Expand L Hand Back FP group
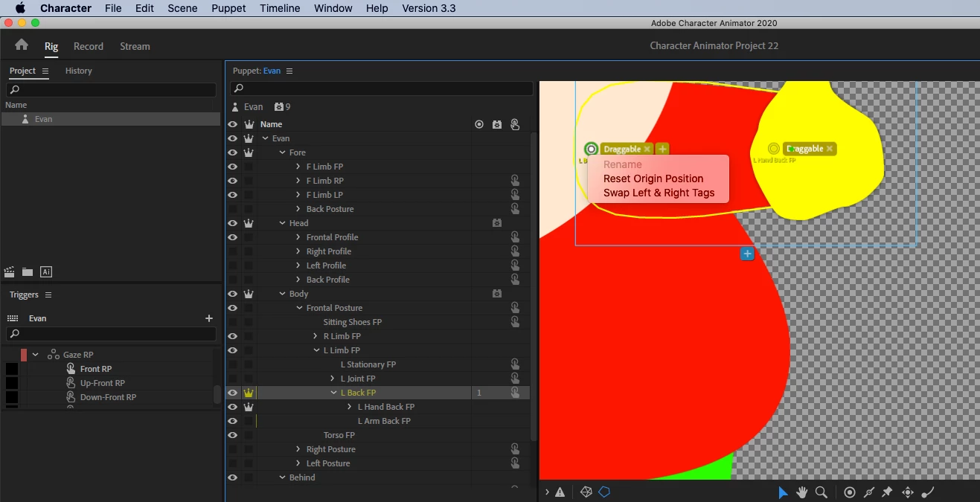Screen dimensions: 980x502 (350, 407)
